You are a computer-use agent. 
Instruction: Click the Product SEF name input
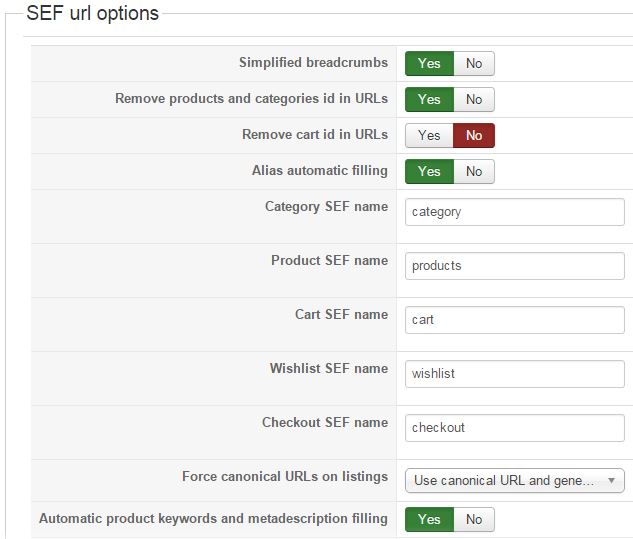coord(514,266)
